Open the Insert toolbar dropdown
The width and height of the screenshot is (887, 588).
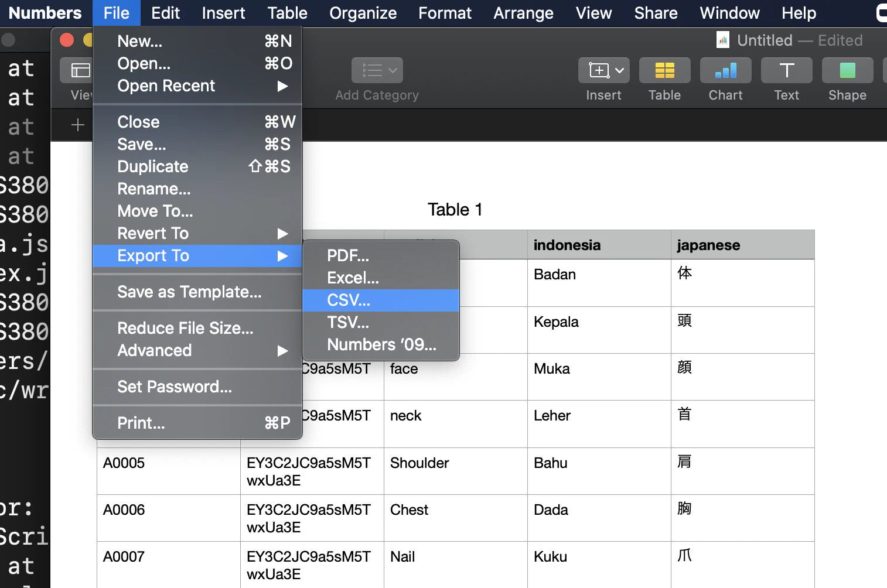pos(603,71)
